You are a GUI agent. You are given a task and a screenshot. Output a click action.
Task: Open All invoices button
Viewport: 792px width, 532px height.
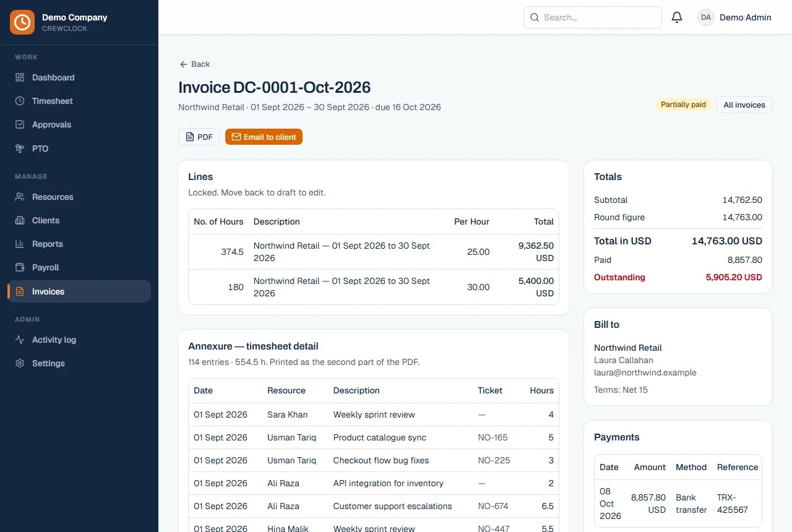coord(744,105)
